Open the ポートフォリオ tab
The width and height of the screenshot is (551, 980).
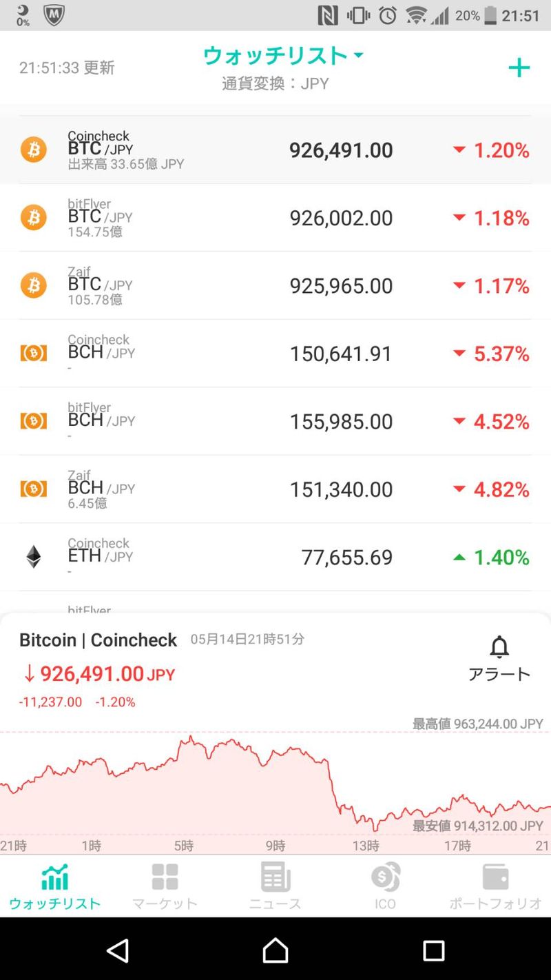pyautogui.click(x=495, y=886)
